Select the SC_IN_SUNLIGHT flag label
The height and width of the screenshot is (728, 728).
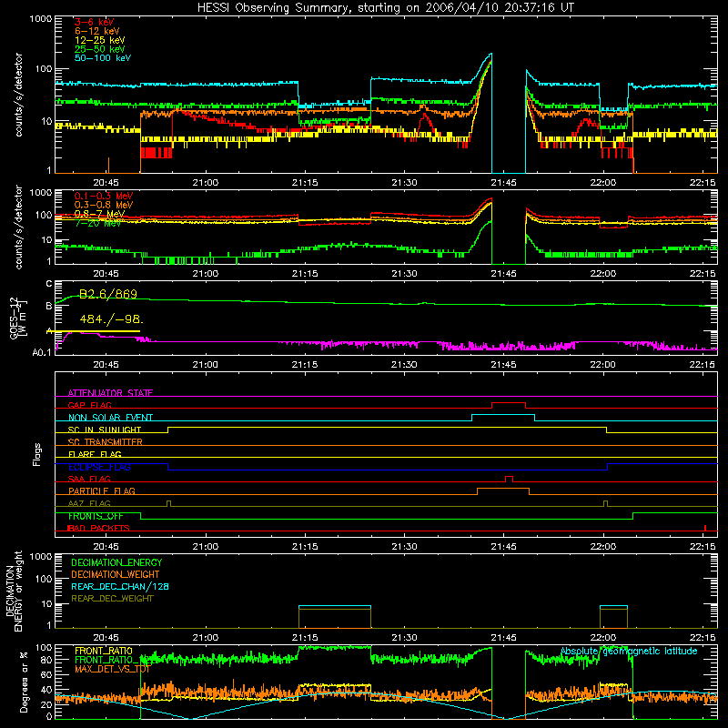105,430
